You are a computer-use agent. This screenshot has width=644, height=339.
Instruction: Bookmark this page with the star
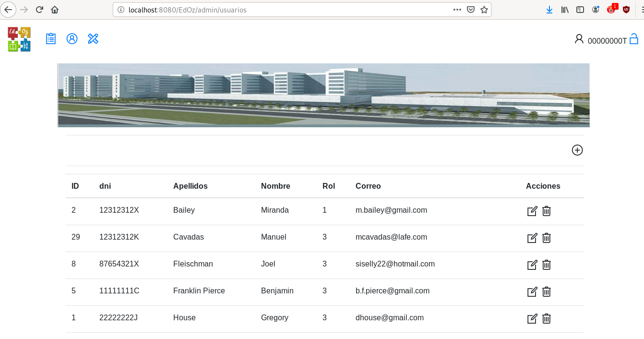[x=484, y=10]
